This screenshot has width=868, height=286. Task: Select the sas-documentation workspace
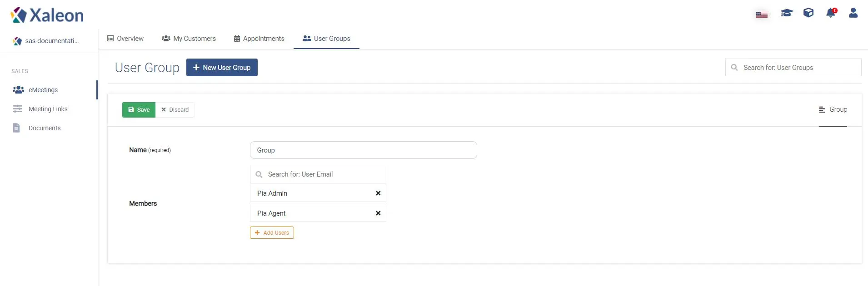click(x=46, y=41)
